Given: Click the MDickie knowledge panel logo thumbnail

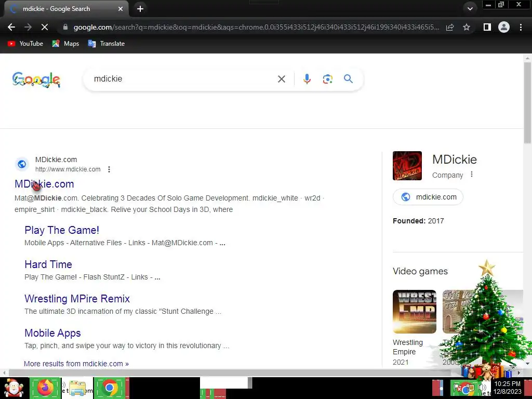Looking at the screenshot, I should tap(407, 166).
